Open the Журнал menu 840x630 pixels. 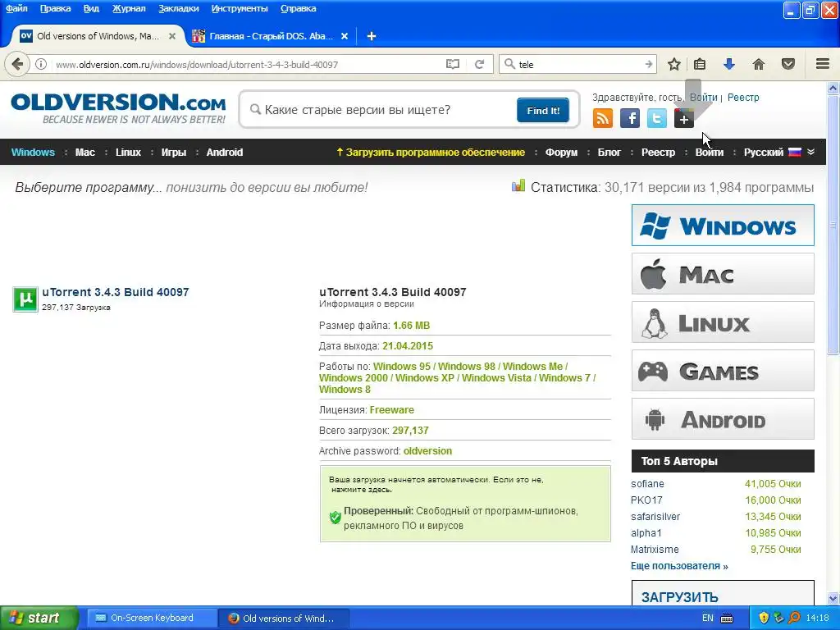pyautogui.click(x=129, y=8)
